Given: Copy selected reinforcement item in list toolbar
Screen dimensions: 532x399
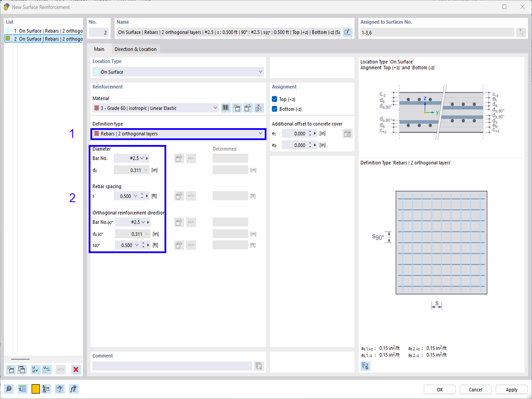Looking at the screenshot, I should click(22, 369).
